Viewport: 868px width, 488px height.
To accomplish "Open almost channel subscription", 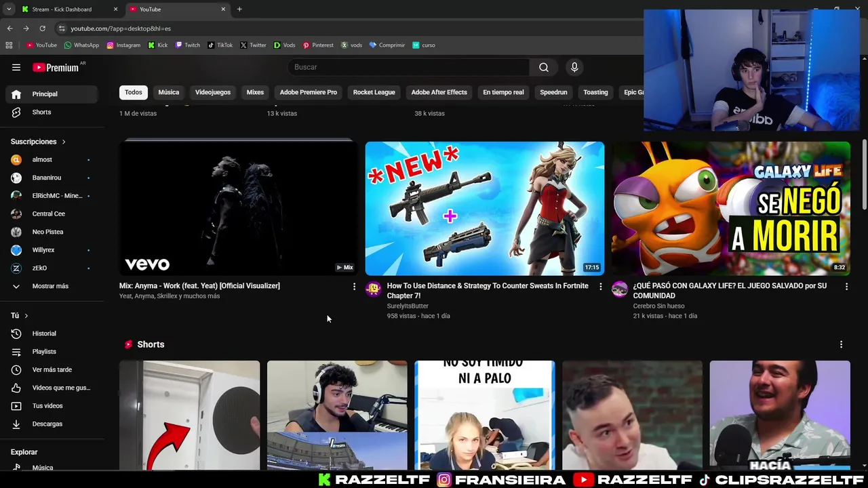I will (52, 159).
